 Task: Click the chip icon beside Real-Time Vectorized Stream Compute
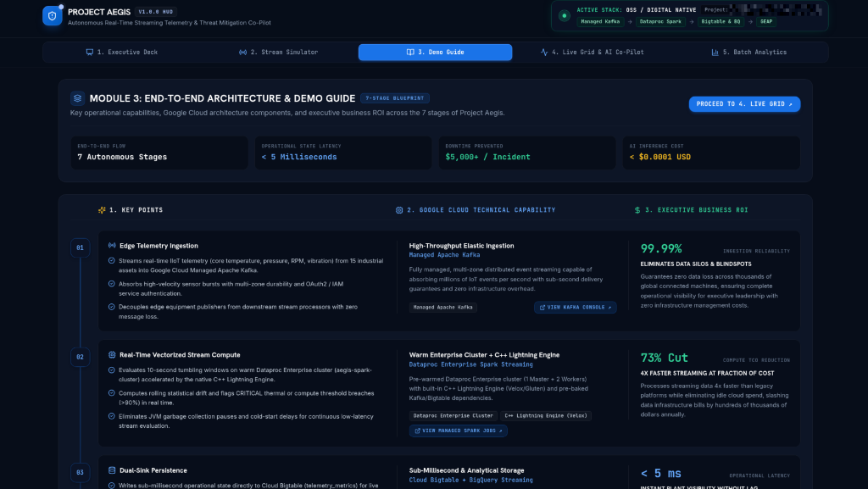coord(112,355)
